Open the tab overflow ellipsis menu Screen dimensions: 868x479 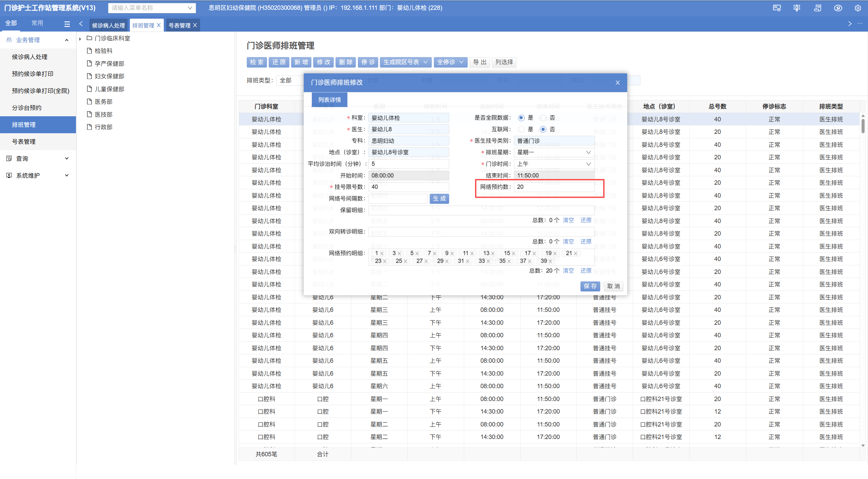click(860, 23)
